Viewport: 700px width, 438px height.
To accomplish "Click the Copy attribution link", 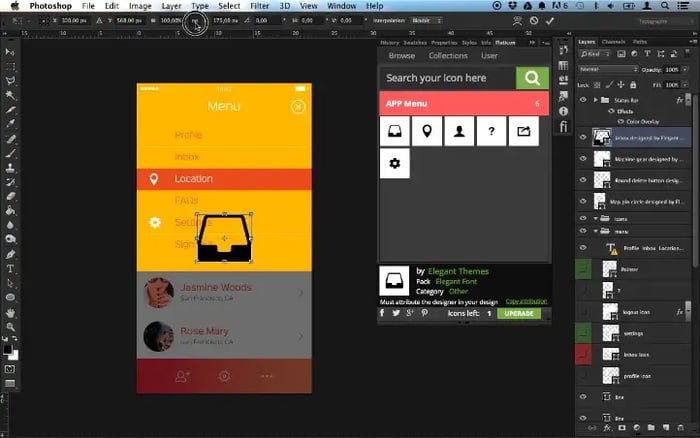I will coord(525,301).
